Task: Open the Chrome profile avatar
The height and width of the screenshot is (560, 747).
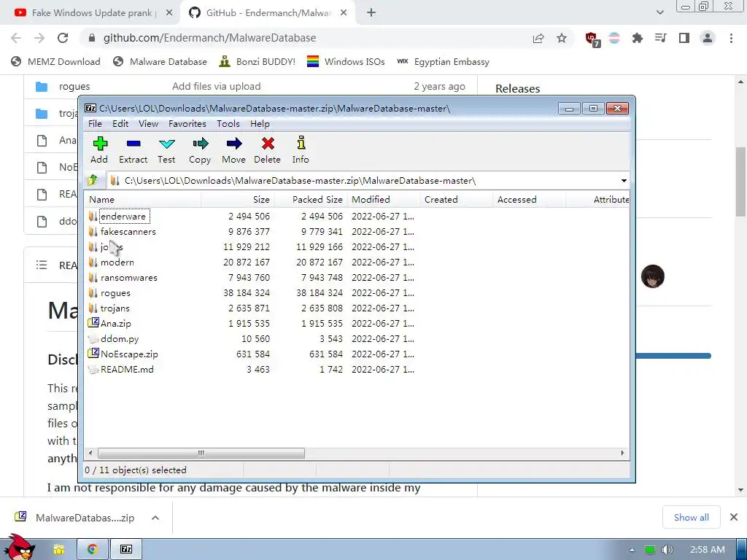Action: point(708,38)
